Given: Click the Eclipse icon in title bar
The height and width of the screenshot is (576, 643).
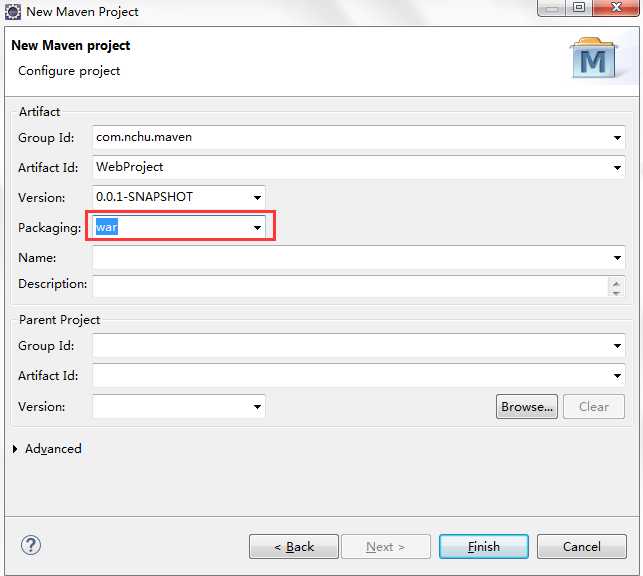Looking at the screenshot, I should pos(13,12).
